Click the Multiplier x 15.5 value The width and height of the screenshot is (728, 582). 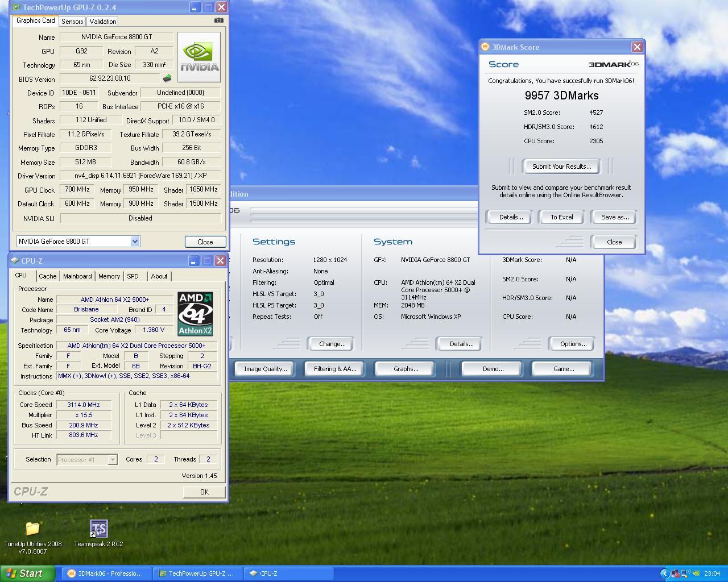pos(84,415)
